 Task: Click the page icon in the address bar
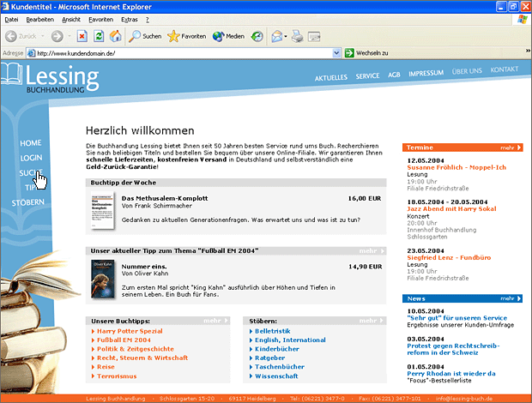pos(31,53)
